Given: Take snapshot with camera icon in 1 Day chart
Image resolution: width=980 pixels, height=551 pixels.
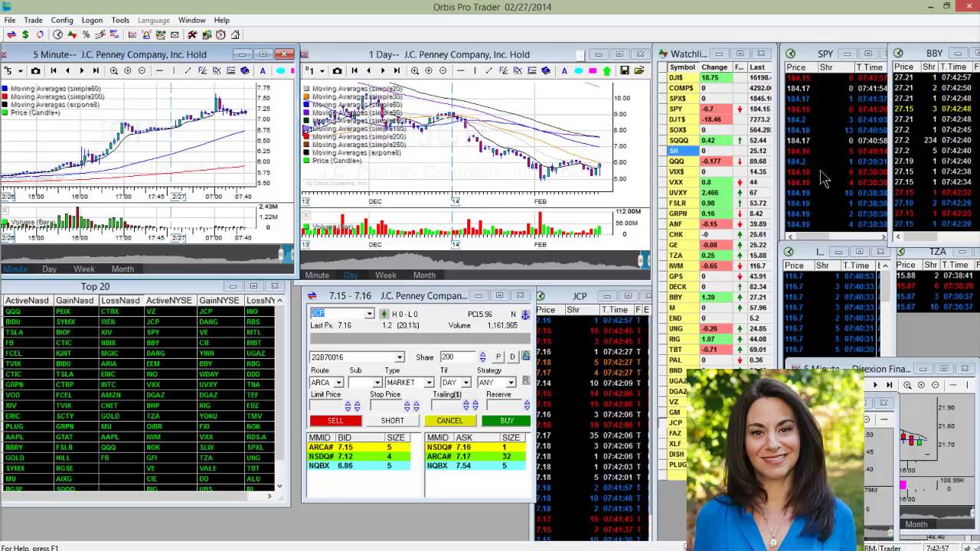Looking at the screenshot, I should [x=337, y=70].
